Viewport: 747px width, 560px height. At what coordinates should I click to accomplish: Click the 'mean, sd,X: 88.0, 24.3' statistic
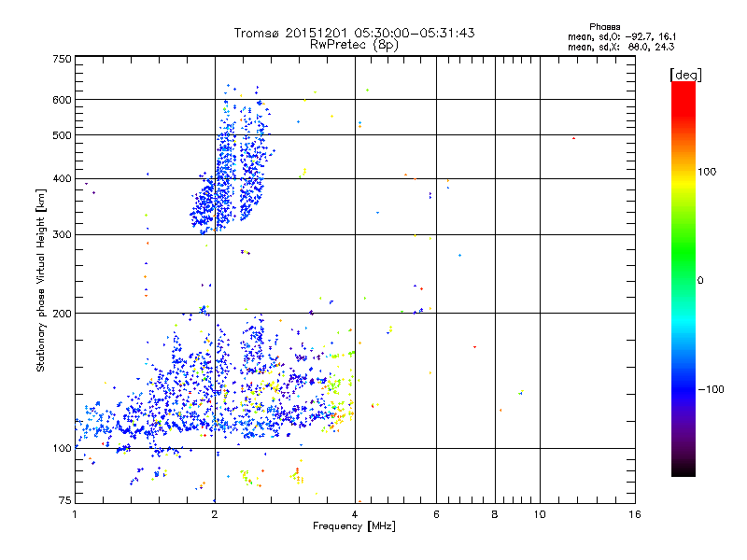(x=621, y=47)
